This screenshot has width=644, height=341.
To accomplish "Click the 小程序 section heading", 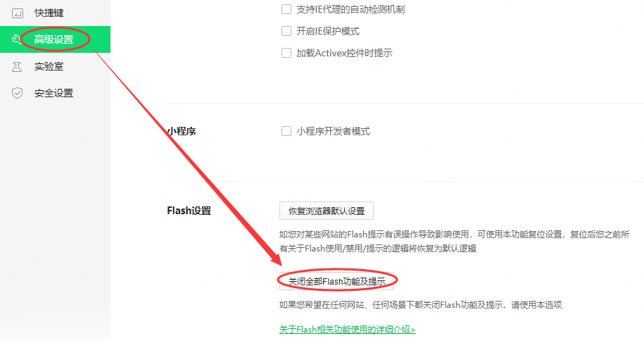I will click(x=182, y=131).
